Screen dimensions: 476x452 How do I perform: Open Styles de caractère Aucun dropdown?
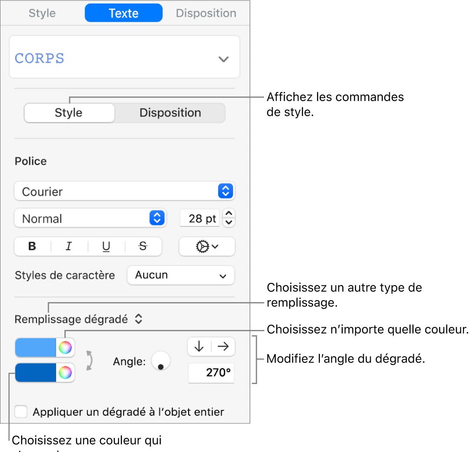181,275
